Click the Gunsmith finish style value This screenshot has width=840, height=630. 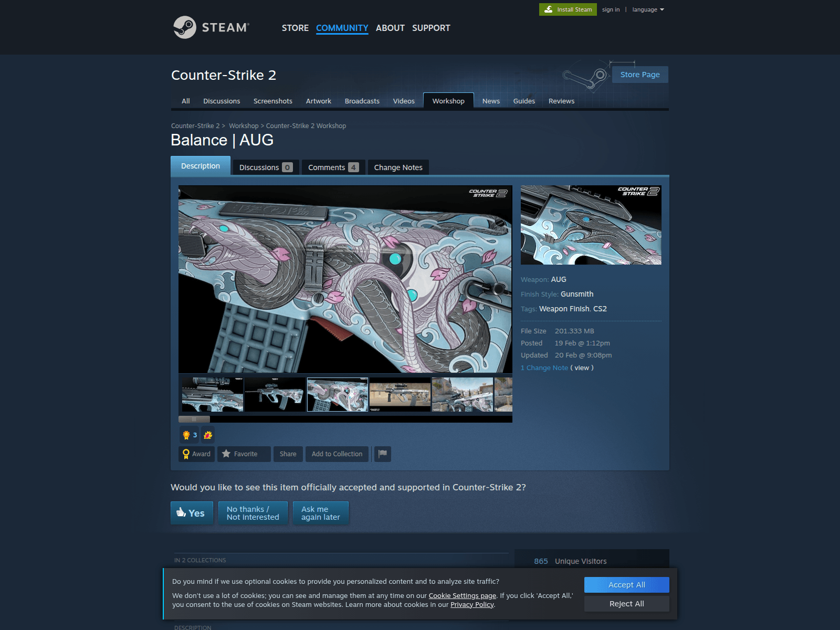577,295
